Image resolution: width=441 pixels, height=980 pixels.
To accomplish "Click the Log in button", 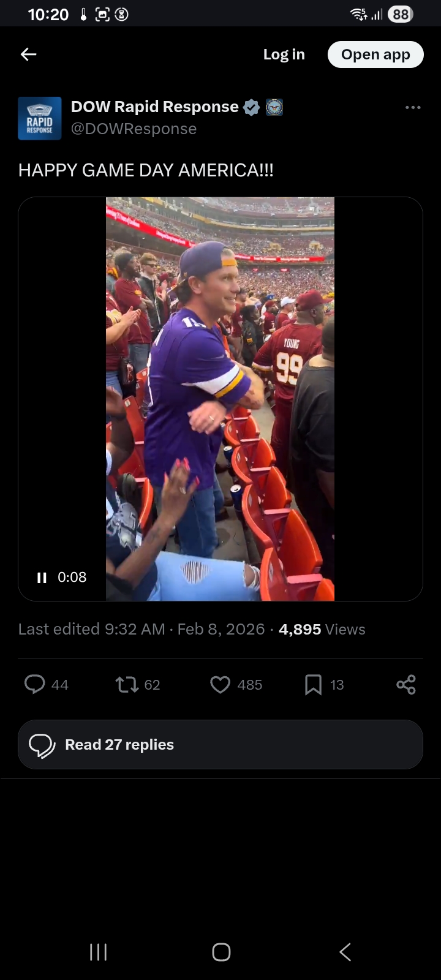I will [284, 55].
